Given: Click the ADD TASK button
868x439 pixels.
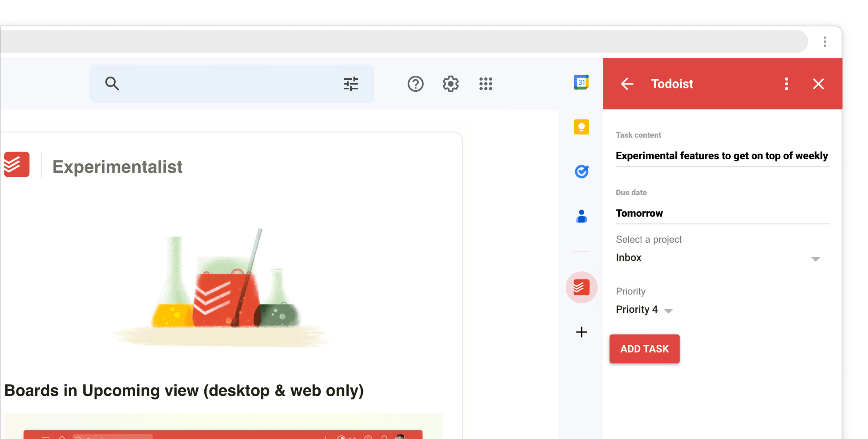Looking at the screenshot, I should point(645,348).
